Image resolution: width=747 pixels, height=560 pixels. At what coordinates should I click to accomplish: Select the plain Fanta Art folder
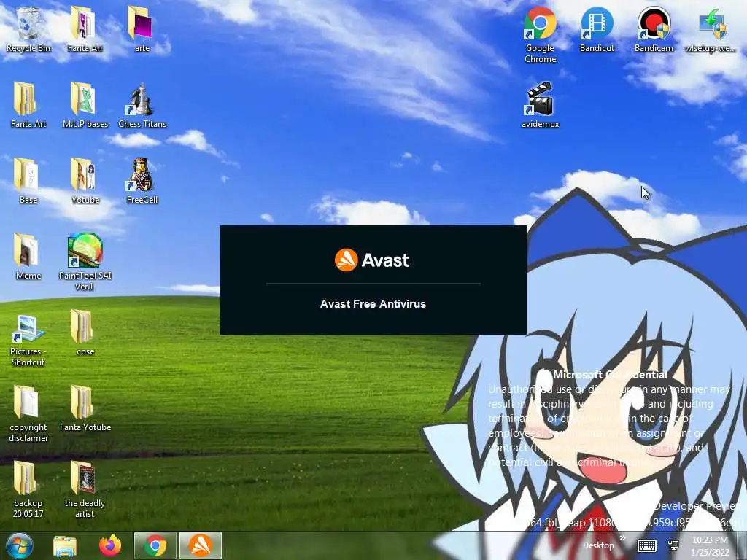coord(28,106)
